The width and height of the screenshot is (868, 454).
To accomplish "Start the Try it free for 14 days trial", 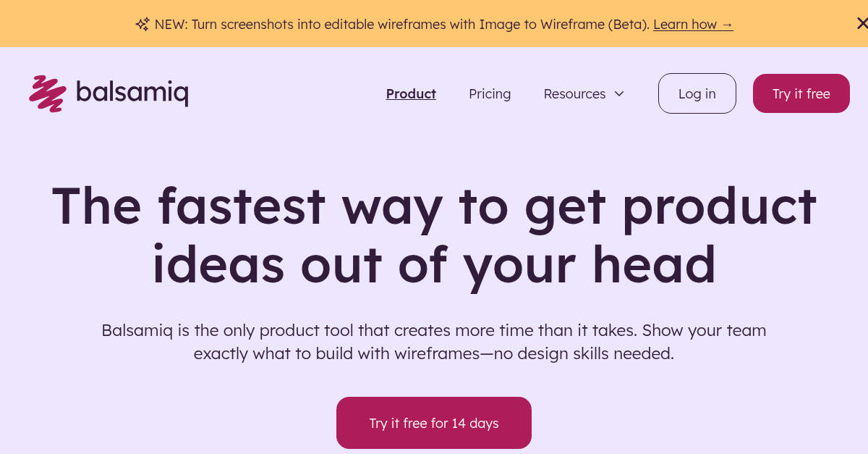I will [434, 423].
